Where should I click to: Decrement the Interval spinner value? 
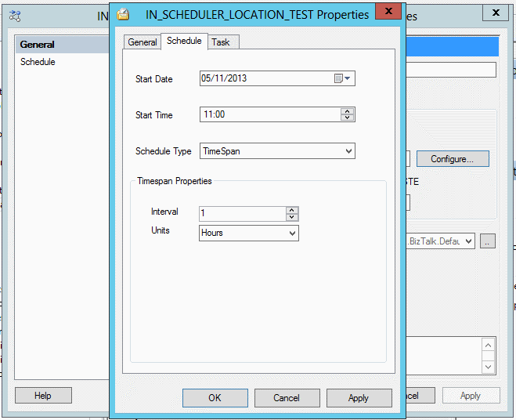(291, 217)
